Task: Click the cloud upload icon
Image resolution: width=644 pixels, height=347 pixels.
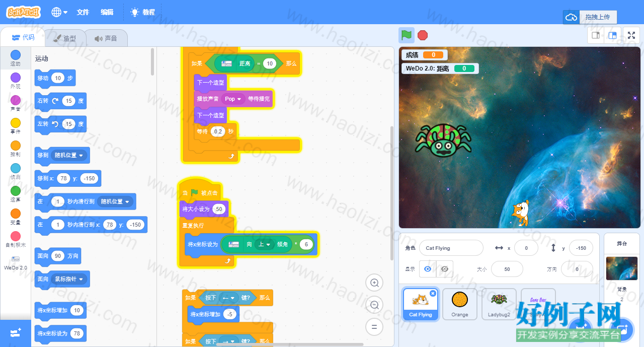Action: [x=572, y=17]
